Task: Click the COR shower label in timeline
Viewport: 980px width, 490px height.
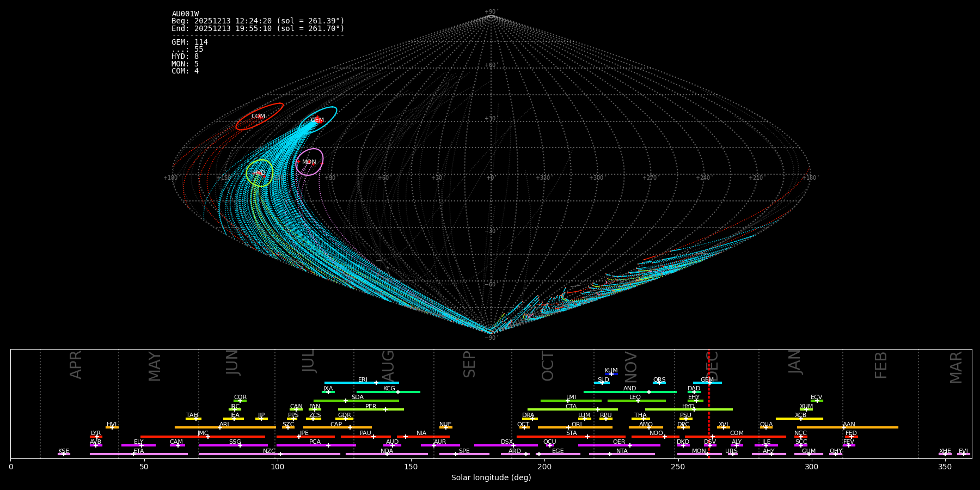Action: (240, 397)
